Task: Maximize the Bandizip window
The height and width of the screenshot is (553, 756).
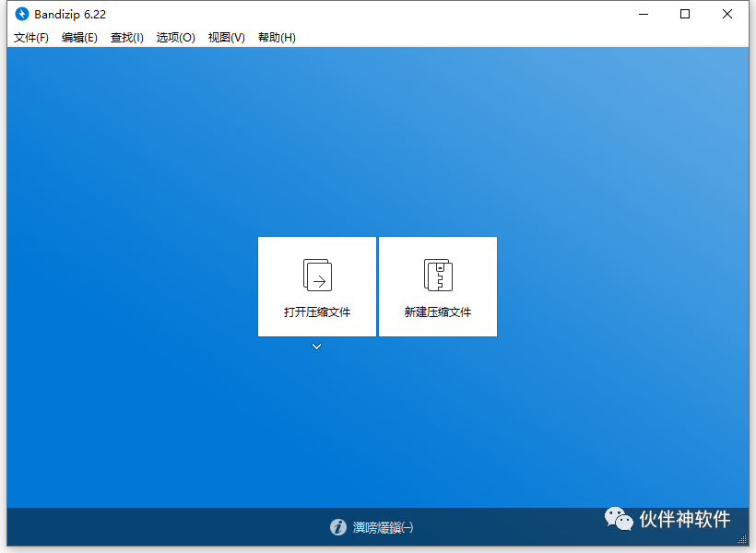Action: 684,14
